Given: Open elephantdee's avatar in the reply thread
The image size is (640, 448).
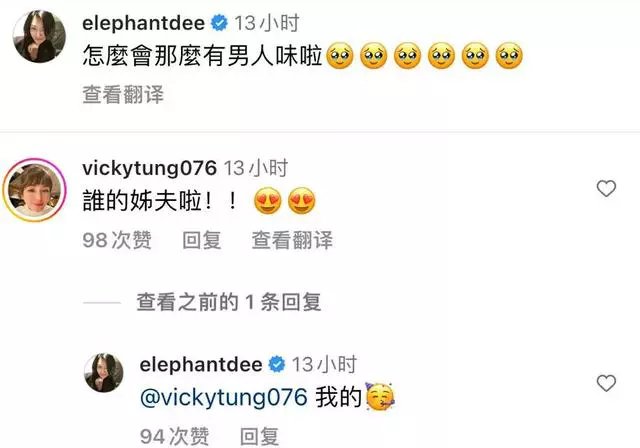Looking at the screenshot, I should pos(104,373).
